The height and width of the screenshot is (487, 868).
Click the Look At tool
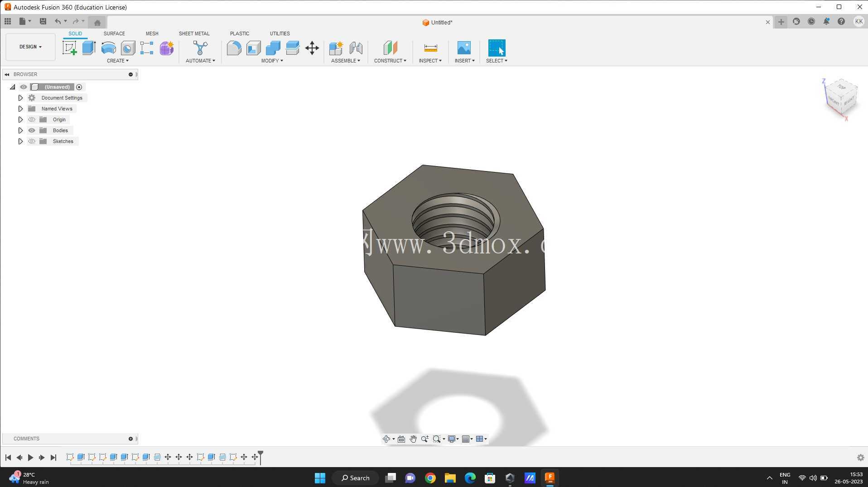(401, 439)
